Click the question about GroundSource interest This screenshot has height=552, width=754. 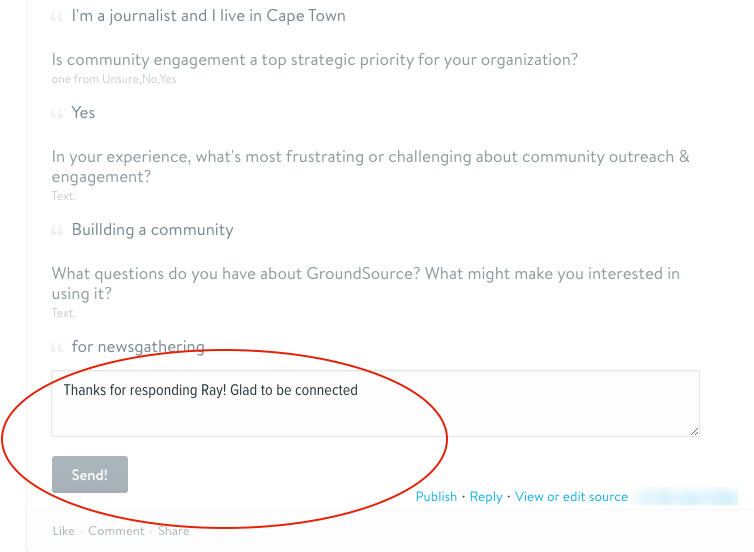[x=365, y=283]
